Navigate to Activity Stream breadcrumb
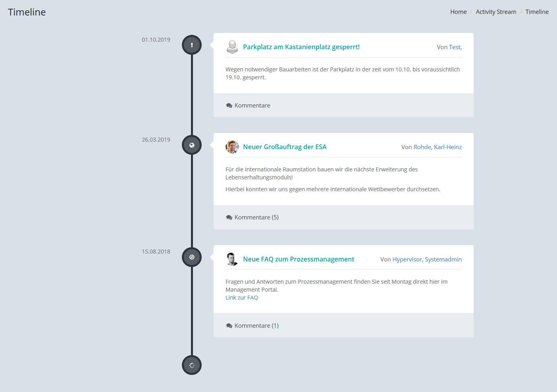The width and height of the screenshot is (557, 392). pyautogui.click(x=496, y=12)
